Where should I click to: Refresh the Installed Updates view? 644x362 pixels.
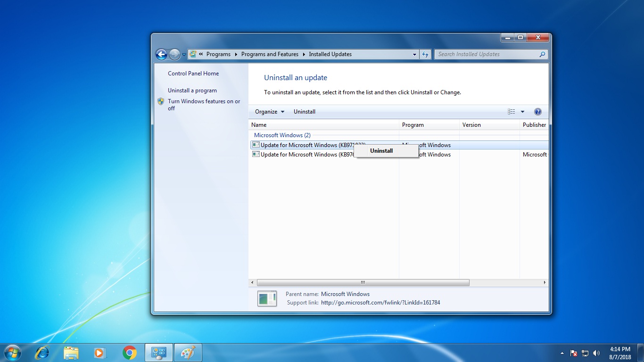pyautogui.click(x=425, y=54)
